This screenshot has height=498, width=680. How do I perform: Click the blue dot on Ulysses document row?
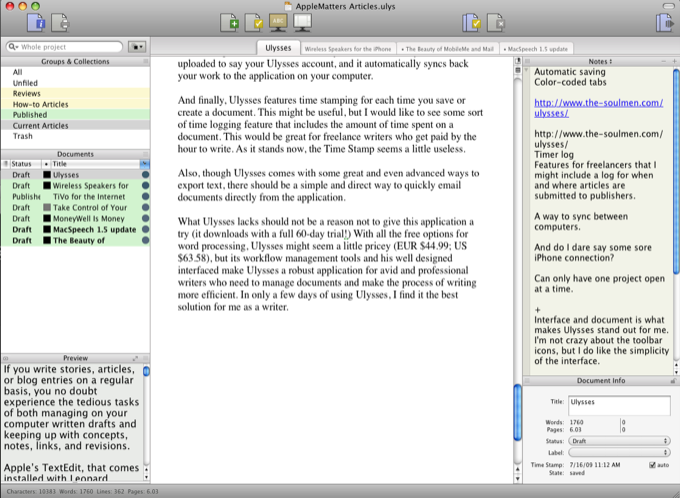[x=145, y=174]
